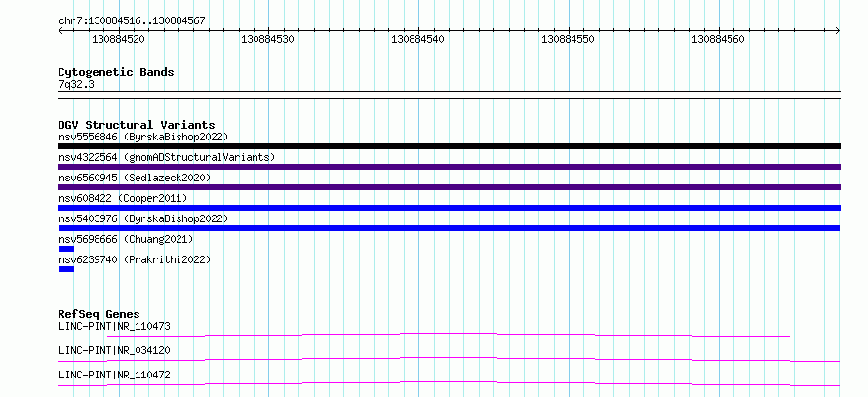Click the 7q32.3 cytogenetic band line
868x397 pixels.
(x=449, y=95)
